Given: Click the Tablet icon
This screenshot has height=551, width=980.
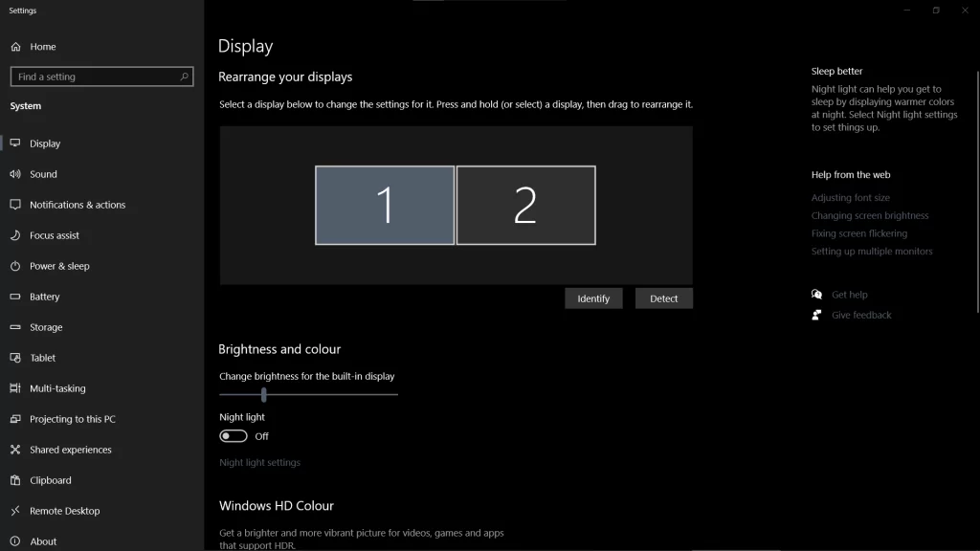Looking at the screenshot, I should pos(15,358).
